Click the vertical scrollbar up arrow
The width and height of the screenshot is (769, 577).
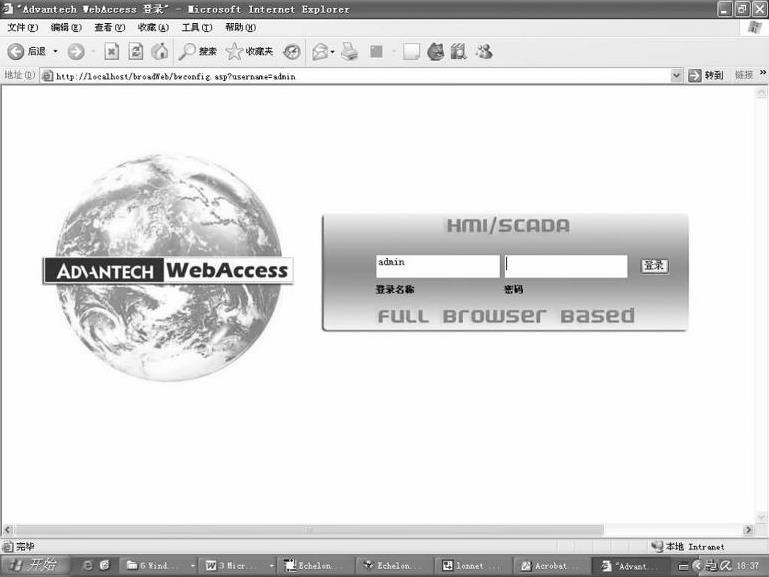(x=761, y=92)
